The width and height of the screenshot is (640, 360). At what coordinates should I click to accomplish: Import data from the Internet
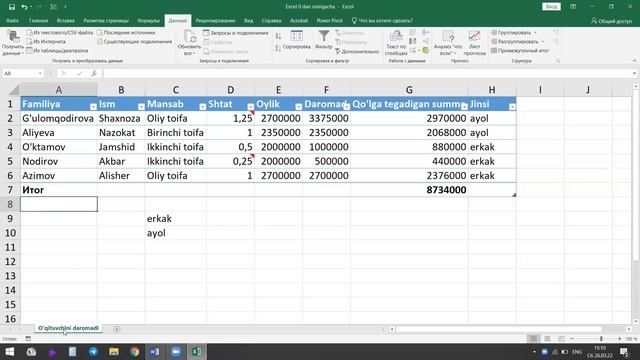pos(46,41)
